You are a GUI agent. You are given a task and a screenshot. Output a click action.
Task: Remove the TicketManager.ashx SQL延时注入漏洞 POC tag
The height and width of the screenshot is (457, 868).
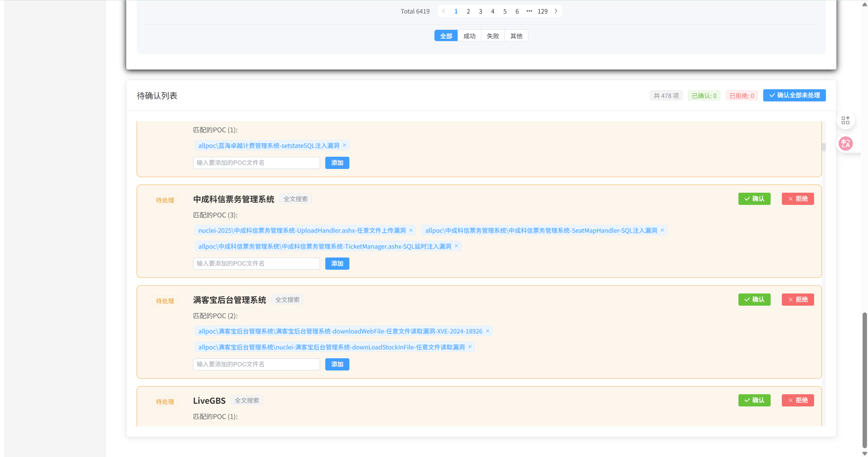point(456,246)
